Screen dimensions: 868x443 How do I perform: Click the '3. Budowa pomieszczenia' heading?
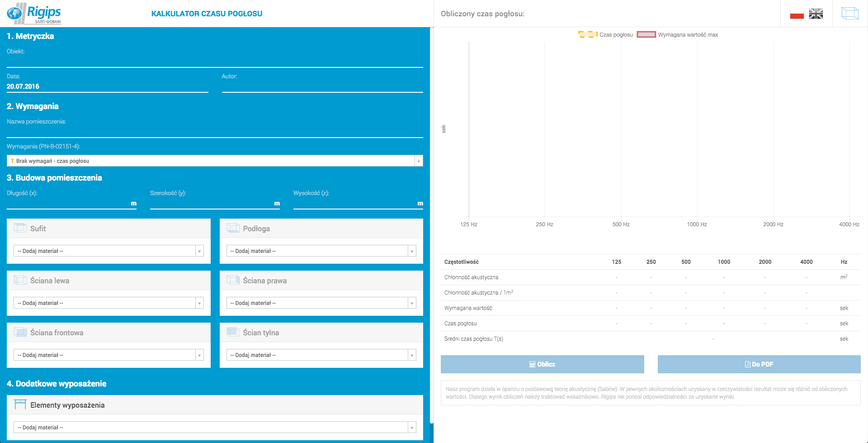click(x=54, y=178)
